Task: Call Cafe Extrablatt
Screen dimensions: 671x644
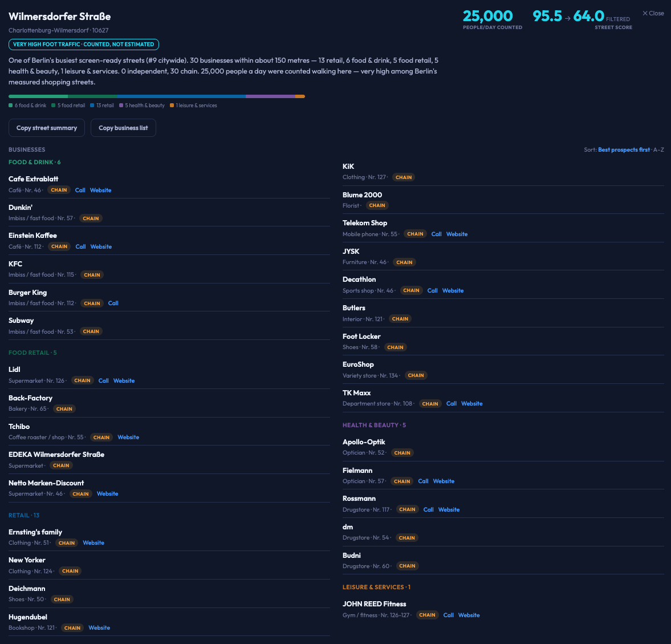Action: coord(80,190)
